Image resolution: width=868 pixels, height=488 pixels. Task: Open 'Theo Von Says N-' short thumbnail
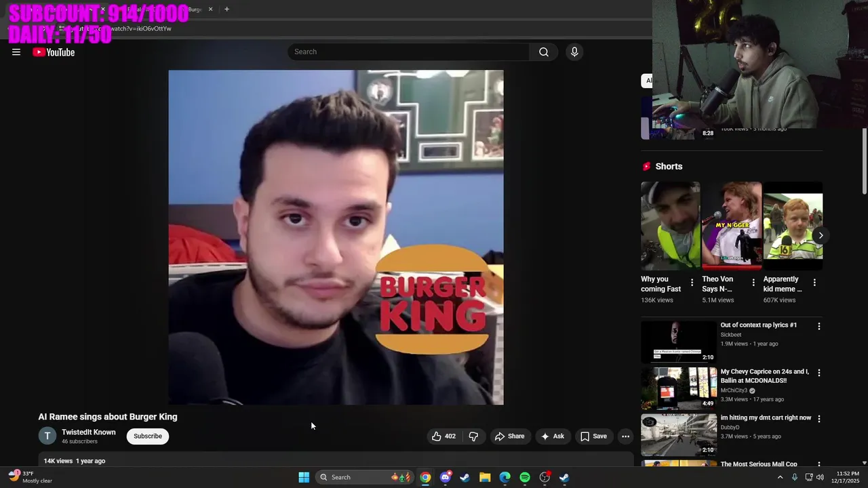731,226
